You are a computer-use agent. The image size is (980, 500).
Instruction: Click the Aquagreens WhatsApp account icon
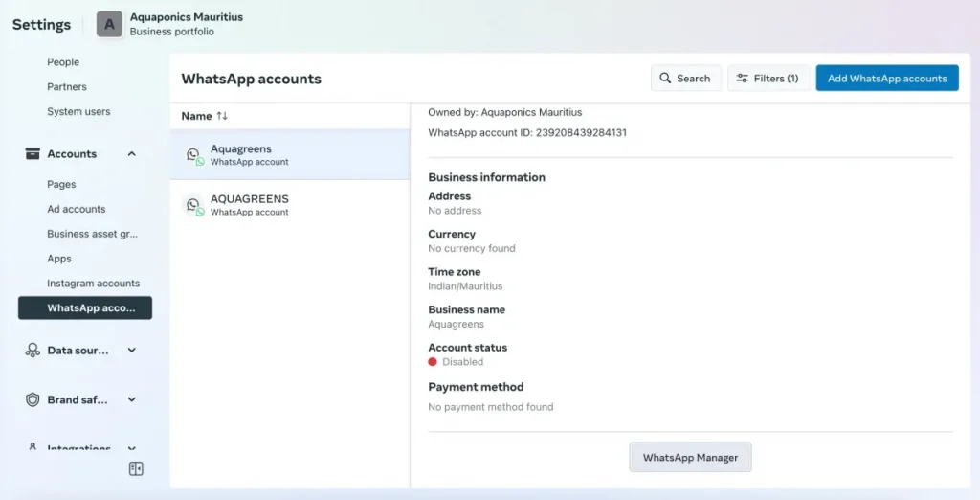click(194, 155)
